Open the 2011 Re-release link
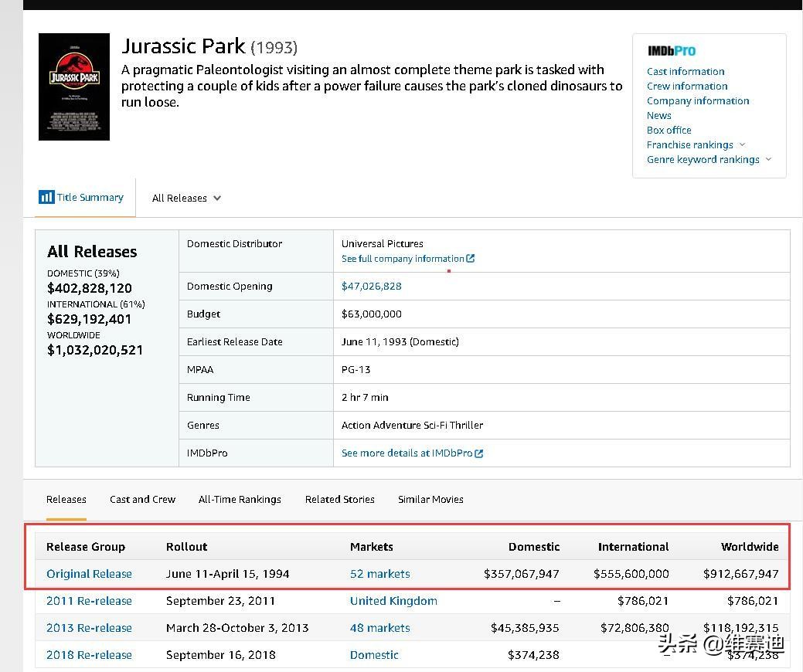 pyautogui.click(x=89, y=601)
